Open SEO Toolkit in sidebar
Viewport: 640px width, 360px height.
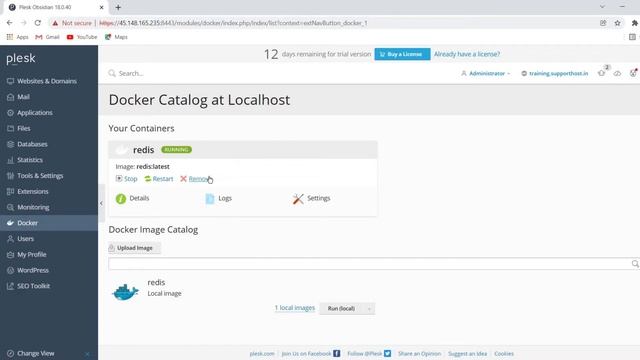[29, 286]
